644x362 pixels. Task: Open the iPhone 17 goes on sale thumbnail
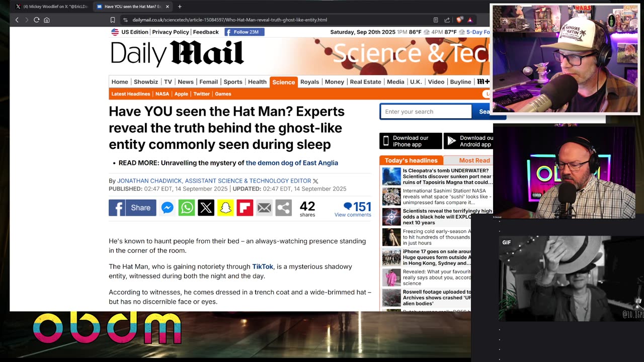(x=391, y=257)
